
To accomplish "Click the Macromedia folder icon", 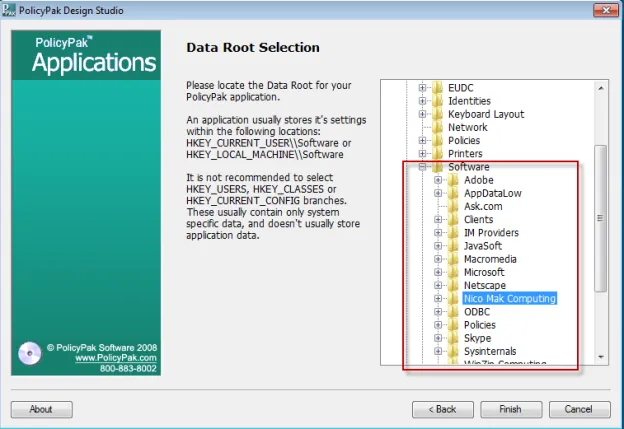I will (x=453, y=259).
